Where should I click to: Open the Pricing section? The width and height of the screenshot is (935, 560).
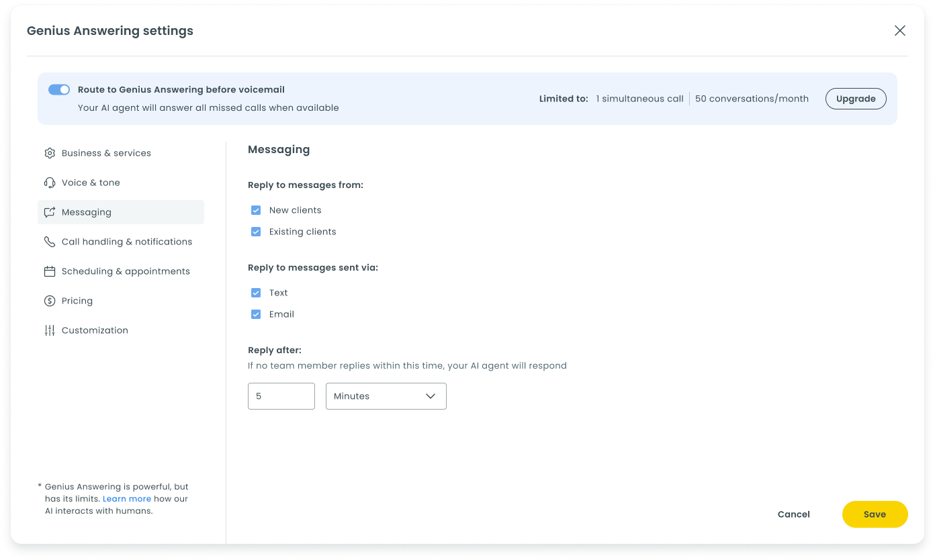[x=121, y=301]
